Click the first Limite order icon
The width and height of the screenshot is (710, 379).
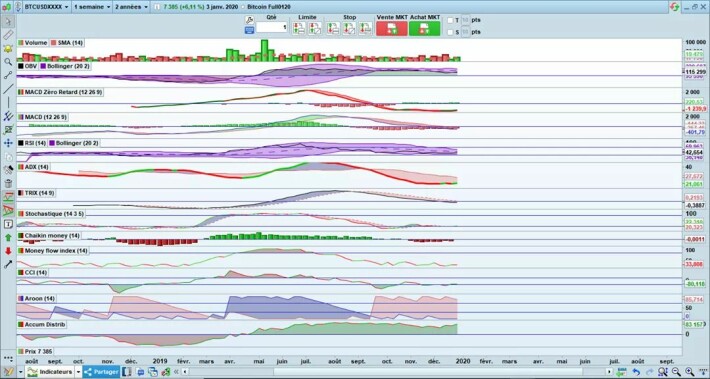point(299,28)
